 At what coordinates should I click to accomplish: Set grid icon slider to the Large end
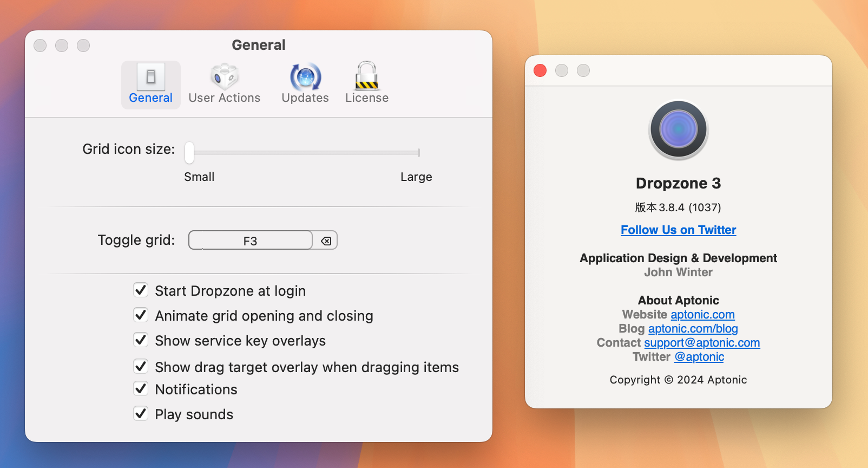point(418,153)
